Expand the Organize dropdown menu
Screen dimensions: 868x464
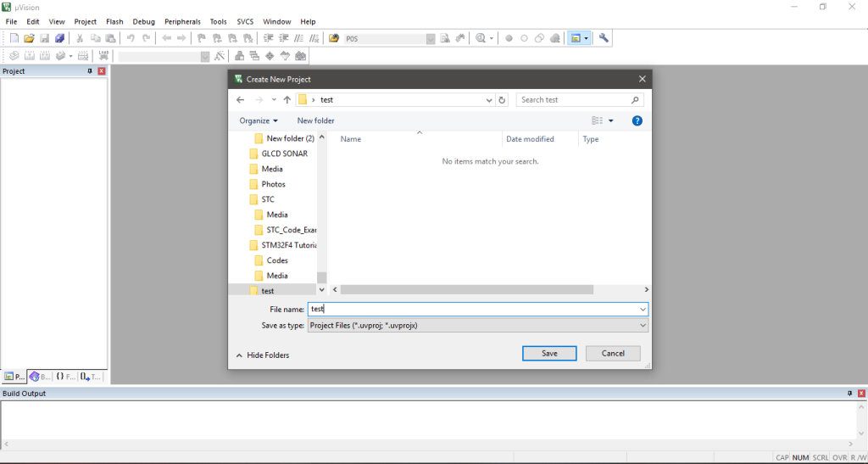(x=259, y=120)
